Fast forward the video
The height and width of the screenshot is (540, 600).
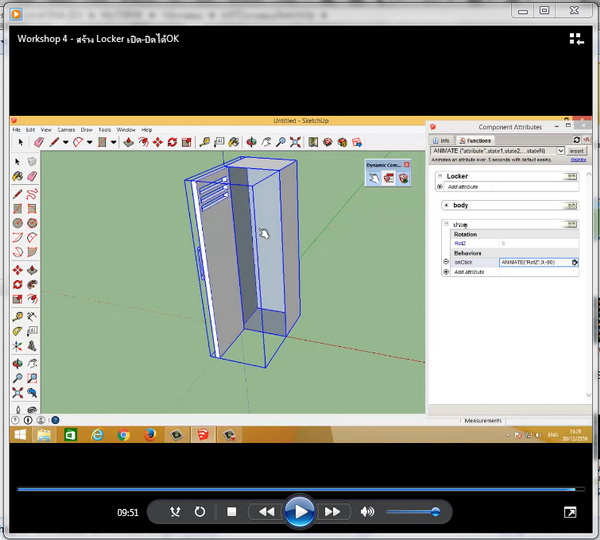click(x=333, y=512)
